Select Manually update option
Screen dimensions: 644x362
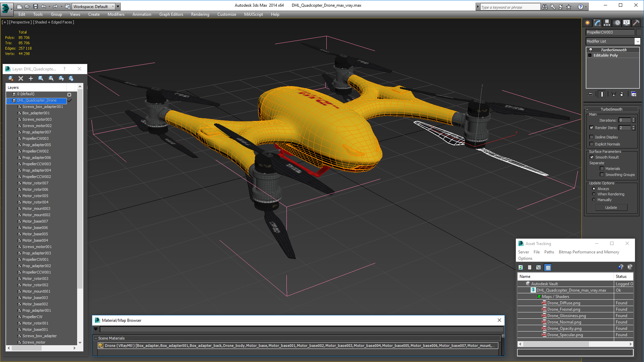[x=594, y=200]
